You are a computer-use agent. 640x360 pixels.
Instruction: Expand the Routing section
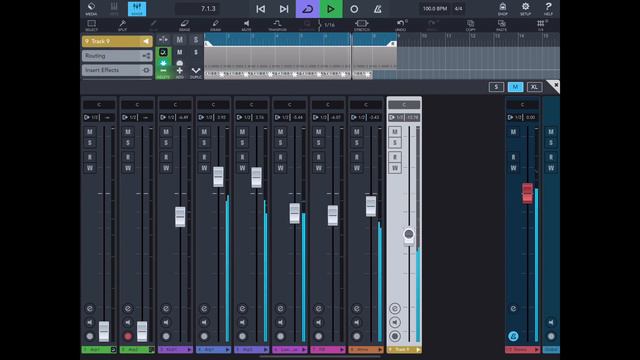[x=117, y=56]
